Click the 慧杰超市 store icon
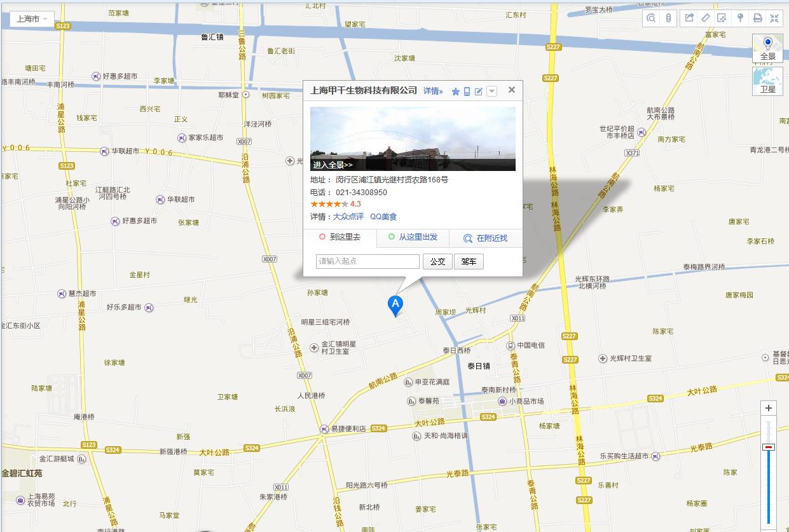Viewport: 789px width, 532px height. tap(62, 294)
